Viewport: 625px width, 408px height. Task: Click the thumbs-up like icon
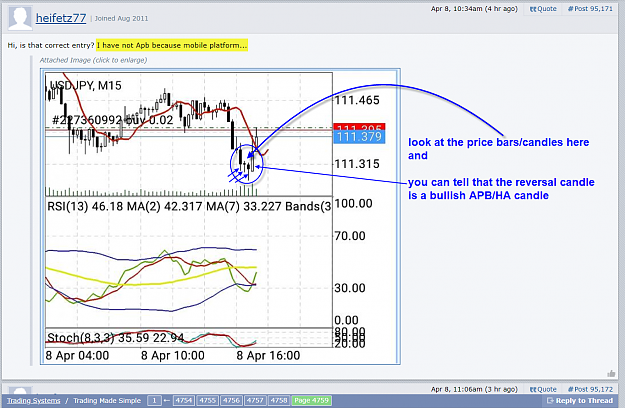(611, 373)
